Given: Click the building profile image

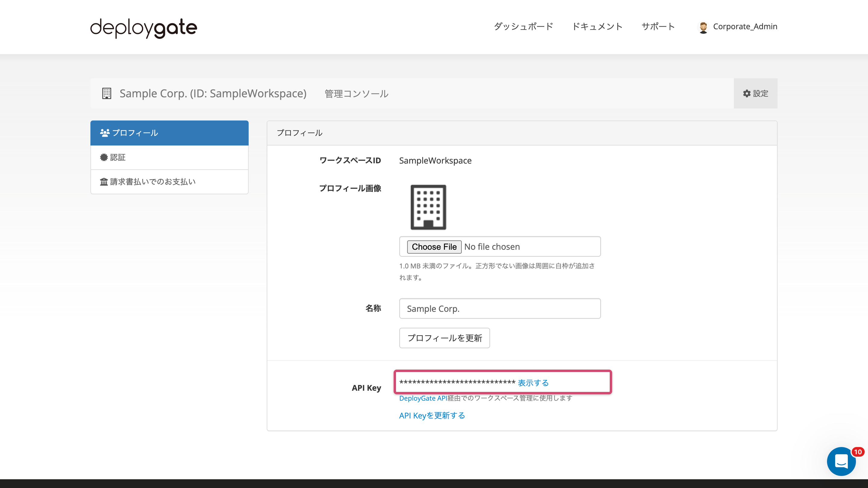Looking at the screenshot, I should click(429, 207).
